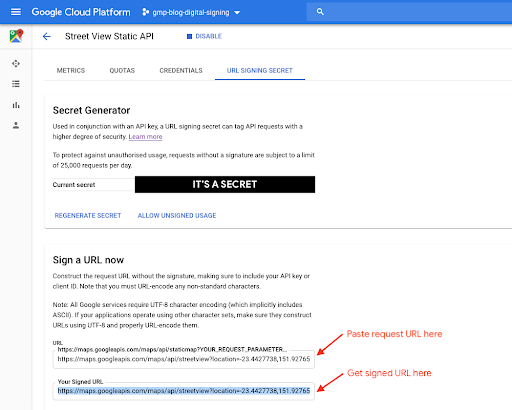512x410 pixels.
Task: Click the Google Maps Platform logo icon
Action: (x=16, y=36)
